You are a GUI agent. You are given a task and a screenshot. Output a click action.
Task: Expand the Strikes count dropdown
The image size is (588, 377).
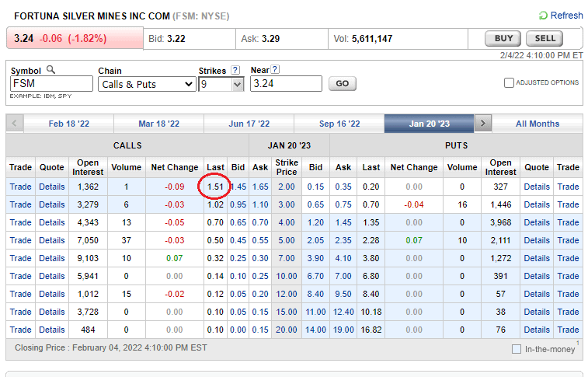tap(221, 84)
